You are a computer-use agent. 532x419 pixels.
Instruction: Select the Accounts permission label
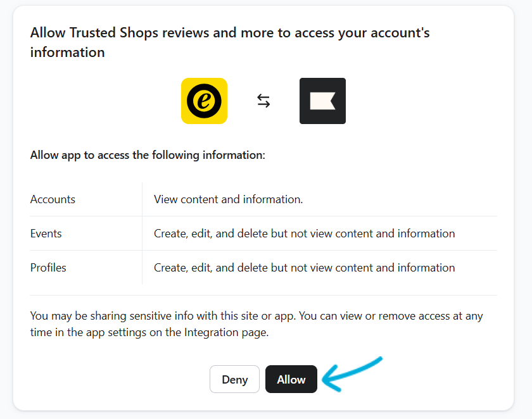[x=53, y=199]
